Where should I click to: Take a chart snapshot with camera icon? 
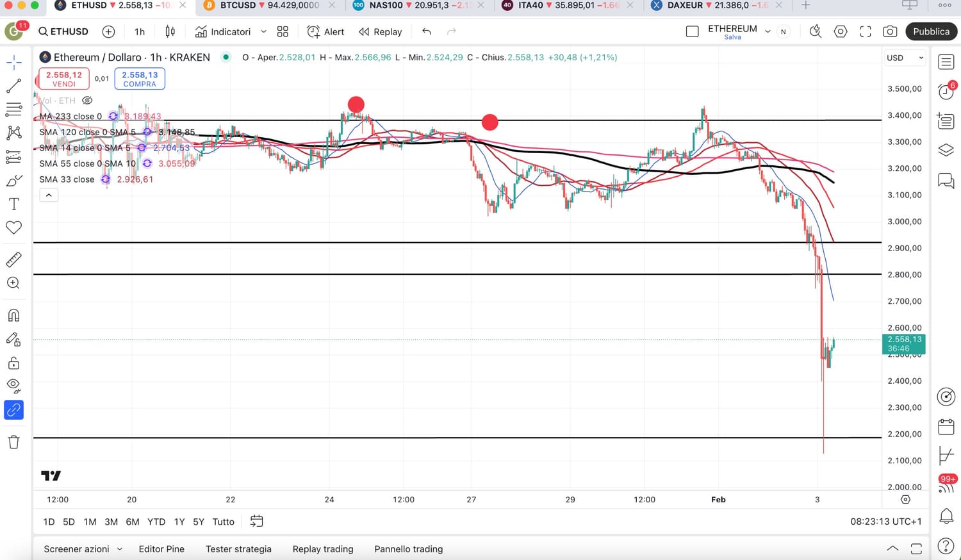[x=890, y=31]
